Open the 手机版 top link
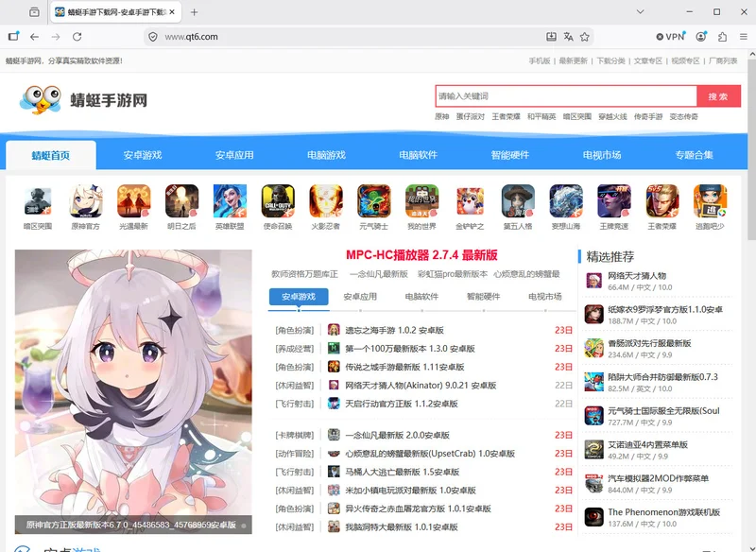This screenshot has width=756, height=552. tap(540, 60)
